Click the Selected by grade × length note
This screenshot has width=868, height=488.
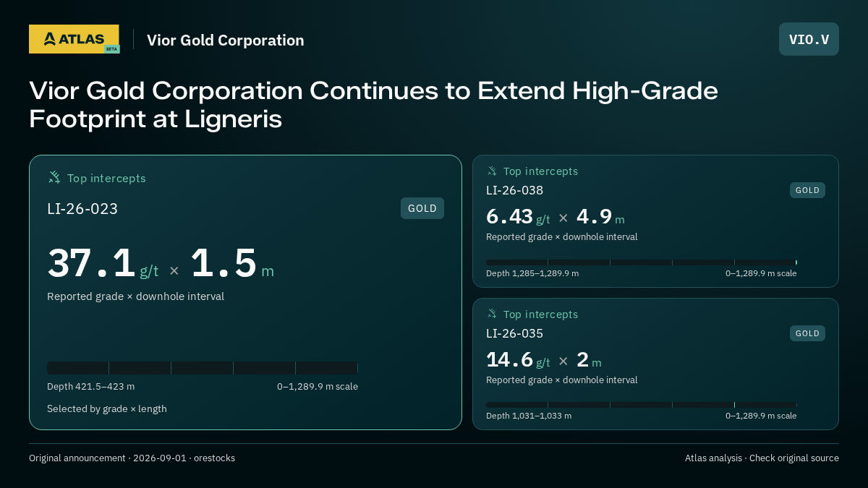tap(107, 408)
